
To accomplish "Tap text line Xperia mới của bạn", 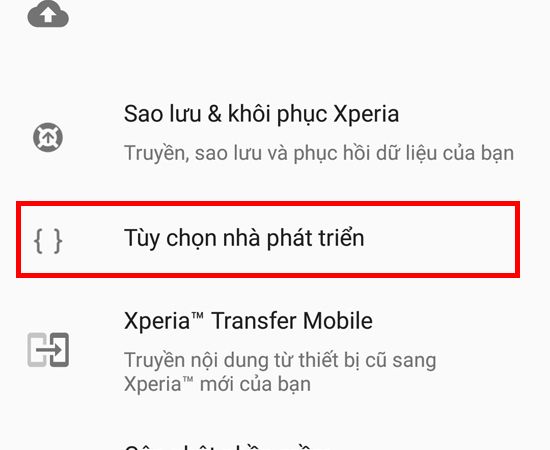I will click(x=217, y=384).
